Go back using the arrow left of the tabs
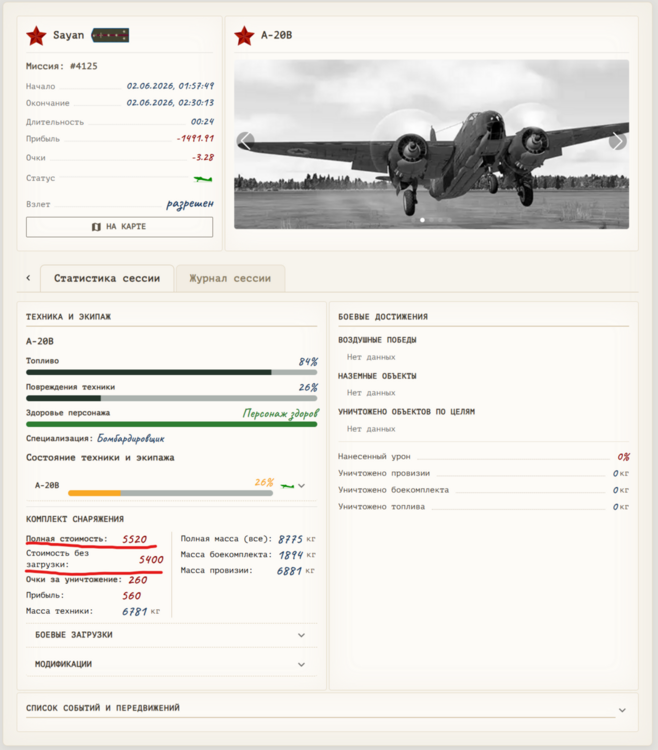Screen dimensions: 658x750 [x=28, y=278]
